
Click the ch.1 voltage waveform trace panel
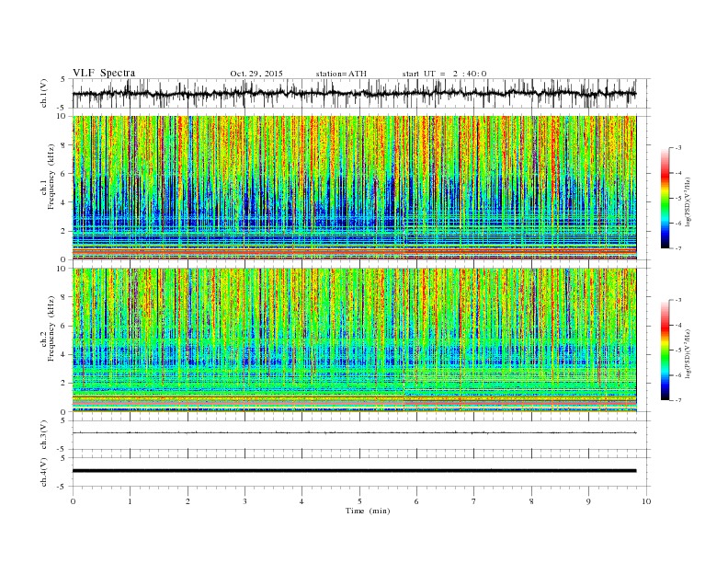(x=361, y=93)
